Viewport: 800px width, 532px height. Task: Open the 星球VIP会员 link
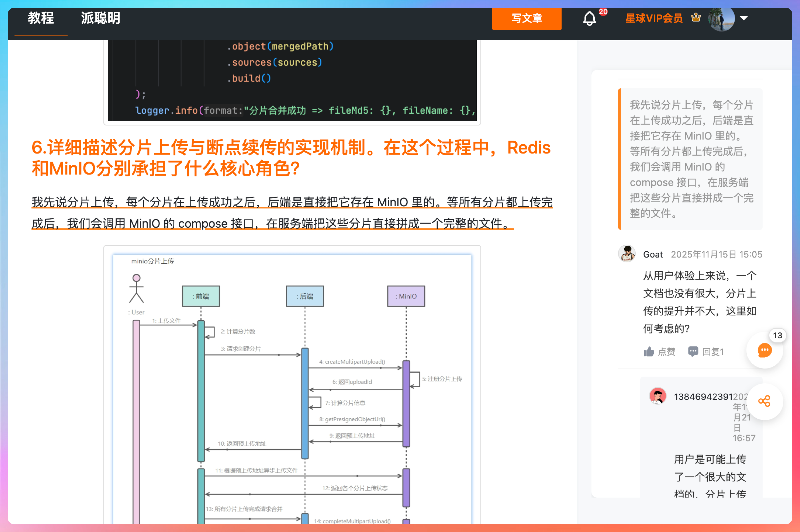click(654, 18)
